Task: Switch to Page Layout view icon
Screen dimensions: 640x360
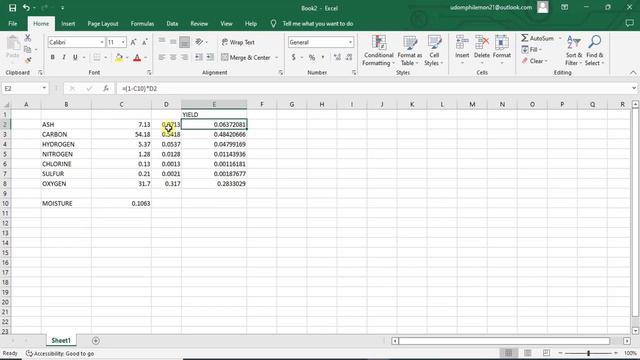Action: 528,353
